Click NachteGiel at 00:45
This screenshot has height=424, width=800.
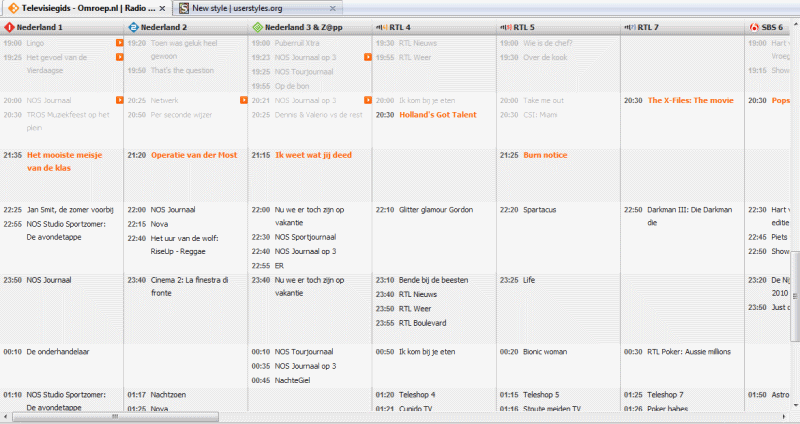pos(292,380)
